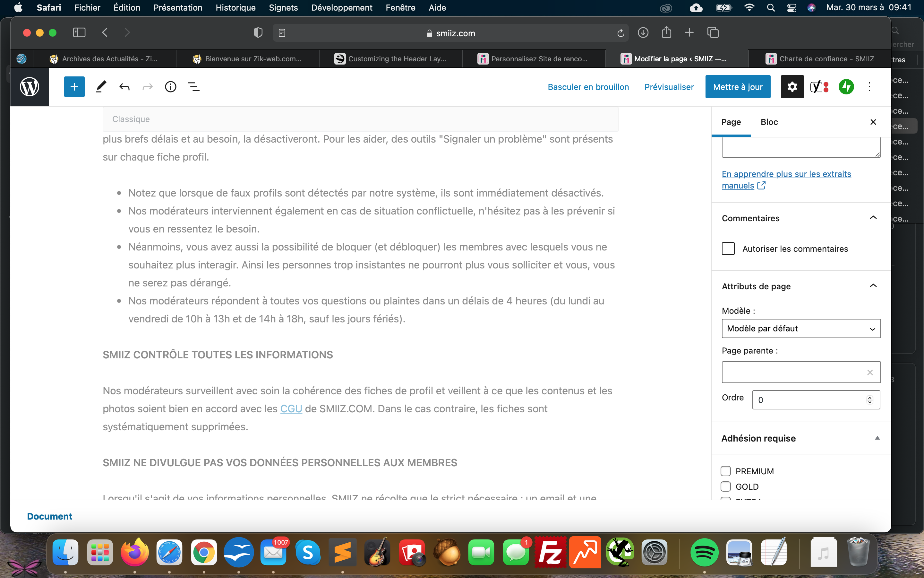Open the block inserter plus button
Screen dimensions: 924x578
click(x=74, y=87)
